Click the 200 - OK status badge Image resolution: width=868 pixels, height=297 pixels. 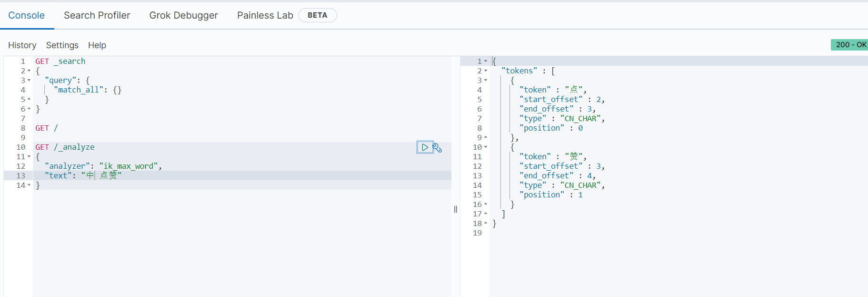tap(850, 45)
